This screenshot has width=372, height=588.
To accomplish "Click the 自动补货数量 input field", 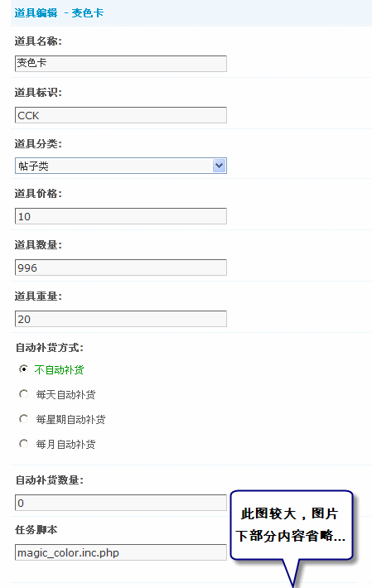I will coord(121,503).
